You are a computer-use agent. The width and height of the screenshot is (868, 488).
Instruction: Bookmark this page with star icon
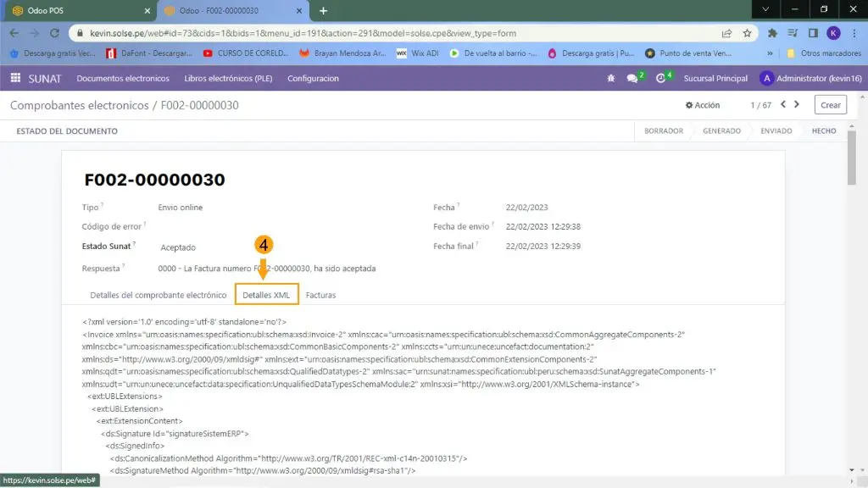coord(747,33)
